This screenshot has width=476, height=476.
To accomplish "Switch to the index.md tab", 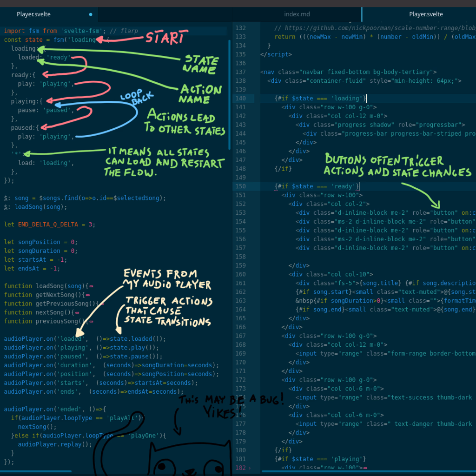I will [297, 14].
